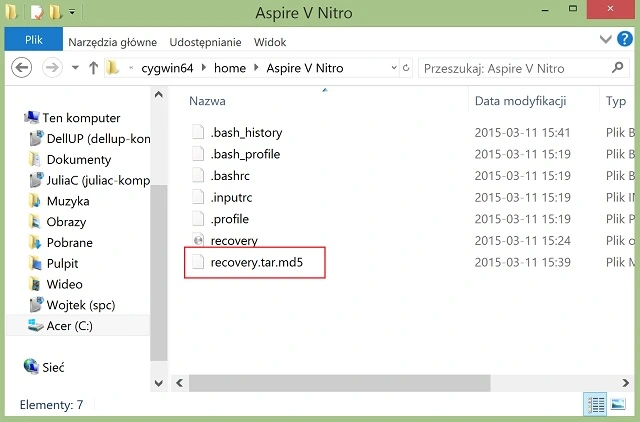Open Help with the blue question mark icon
The height and width of the screenshot is (422, 640).
tap(624, 39)
